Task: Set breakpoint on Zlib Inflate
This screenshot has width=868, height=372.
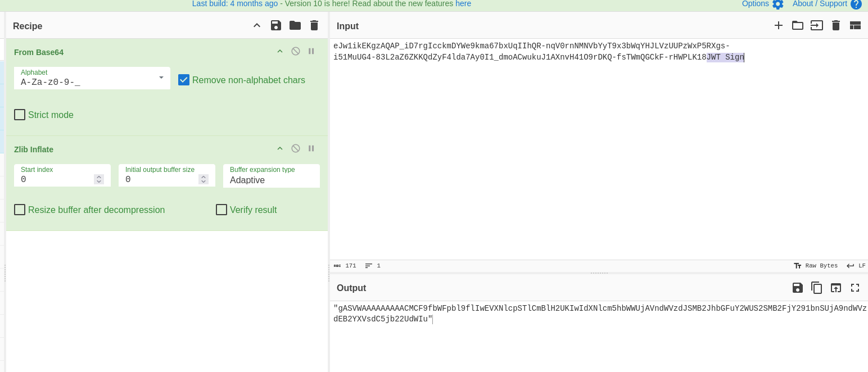Action: [311, 148]
